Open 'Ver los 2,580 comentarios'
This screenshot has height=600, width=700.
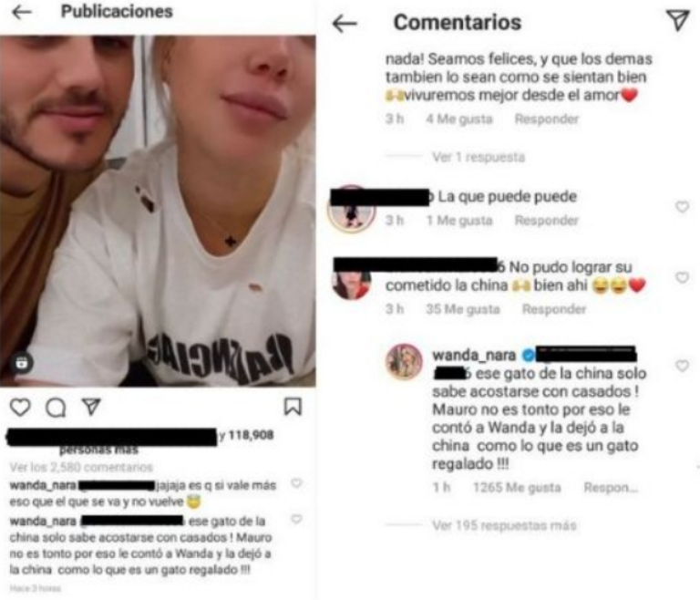point(81,467)
